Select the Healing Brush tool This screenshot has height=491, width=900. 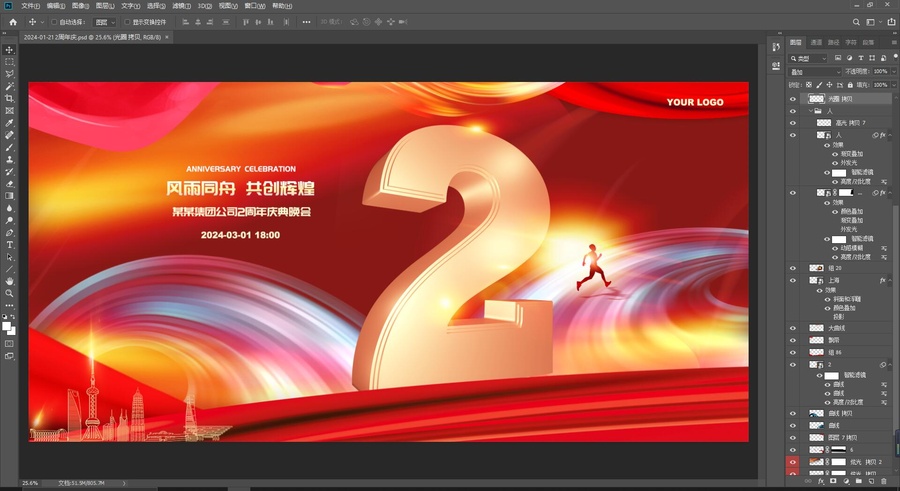coord(9,136)
